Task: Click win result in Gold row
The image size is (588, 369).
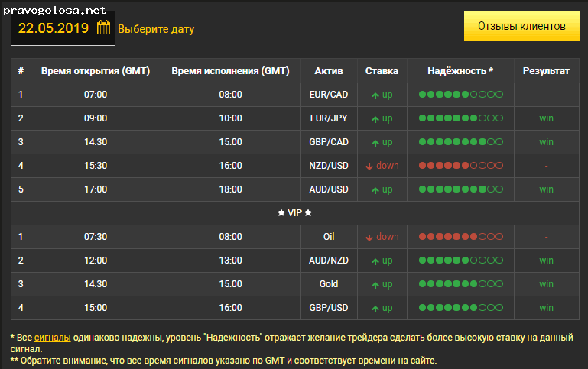Action: 546,284
